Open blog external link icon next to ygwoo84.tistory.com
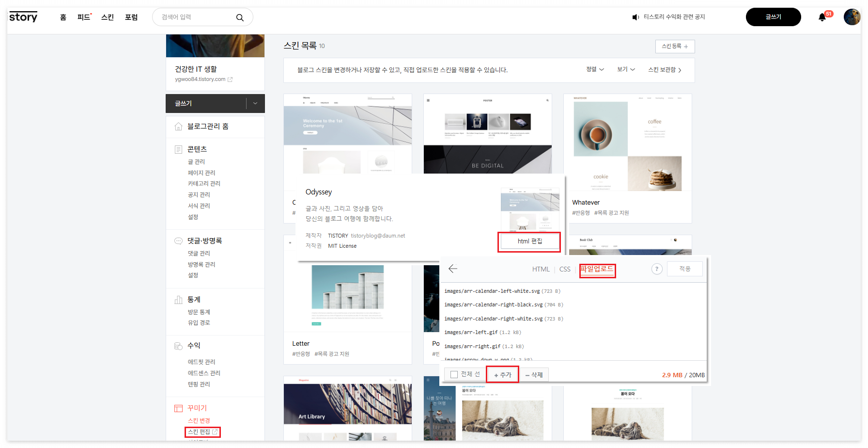The height and width of the screenshot is (448, 868). [230, 80]
